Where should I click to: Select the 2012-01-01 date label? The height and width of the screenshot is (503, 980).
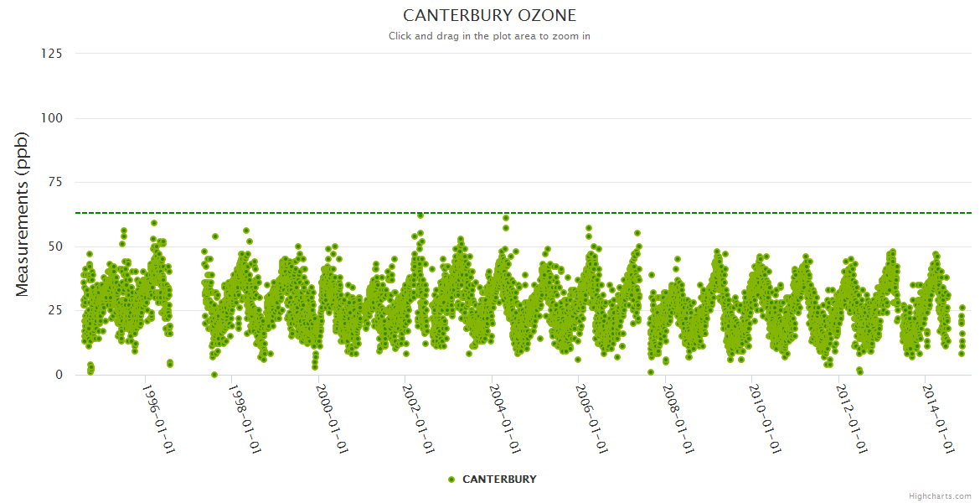click(x=851, y=419)
